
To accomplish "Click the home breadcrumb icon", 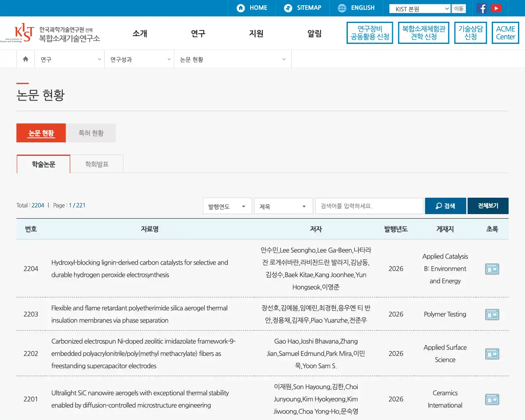I will tap(25, 59).
